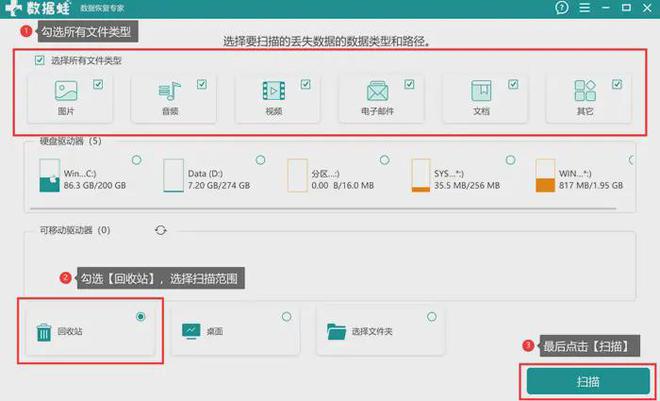This screenshot has height=401, width=660.
Task: Click the 硬盘驱动器 (5) heading
Action: tap(70, 141)
